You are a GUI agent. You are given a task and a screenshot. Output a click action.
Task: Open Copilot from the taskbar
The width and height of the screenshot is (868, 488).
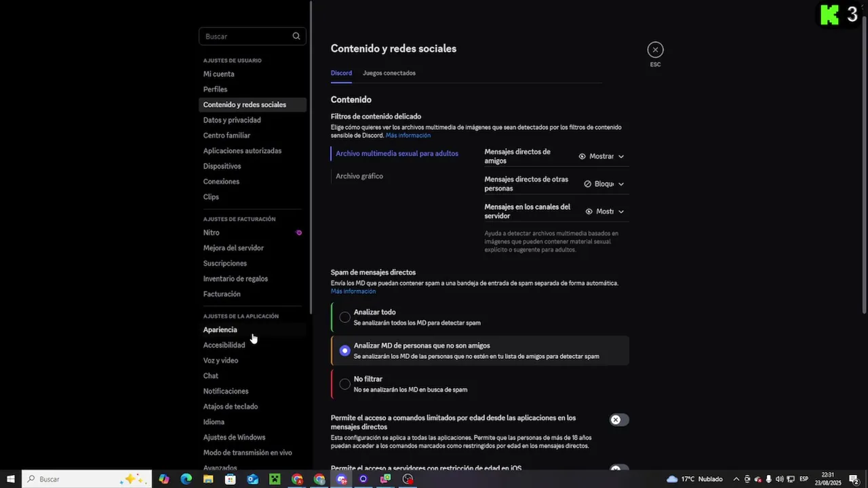[x=164, y=479]
